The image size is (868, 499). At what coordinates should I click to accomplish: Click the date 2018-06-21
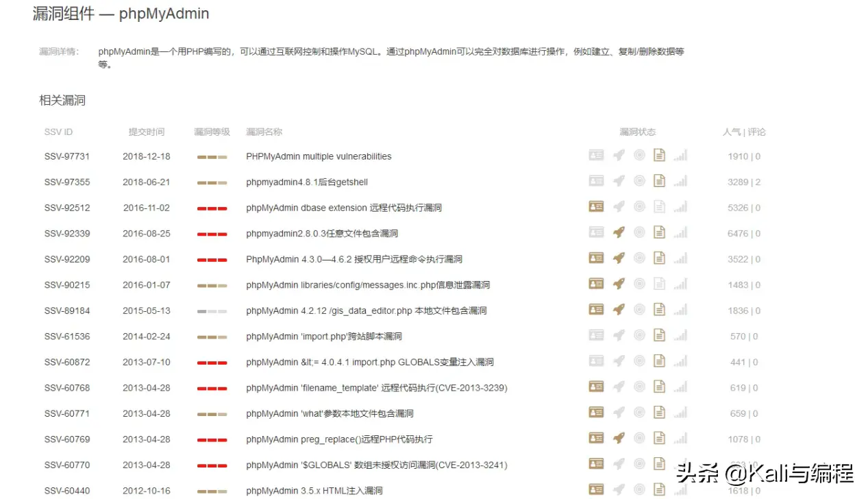[147, 182]
